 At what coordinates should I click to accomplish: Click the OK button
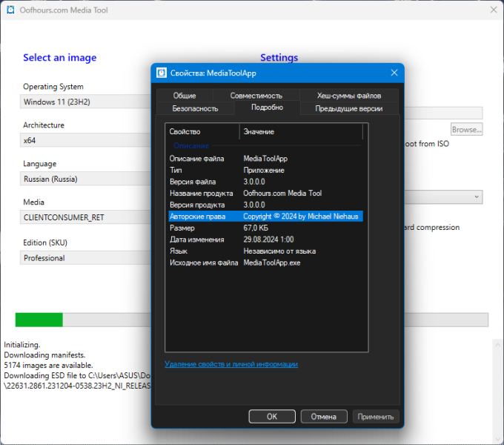point(272,416)
